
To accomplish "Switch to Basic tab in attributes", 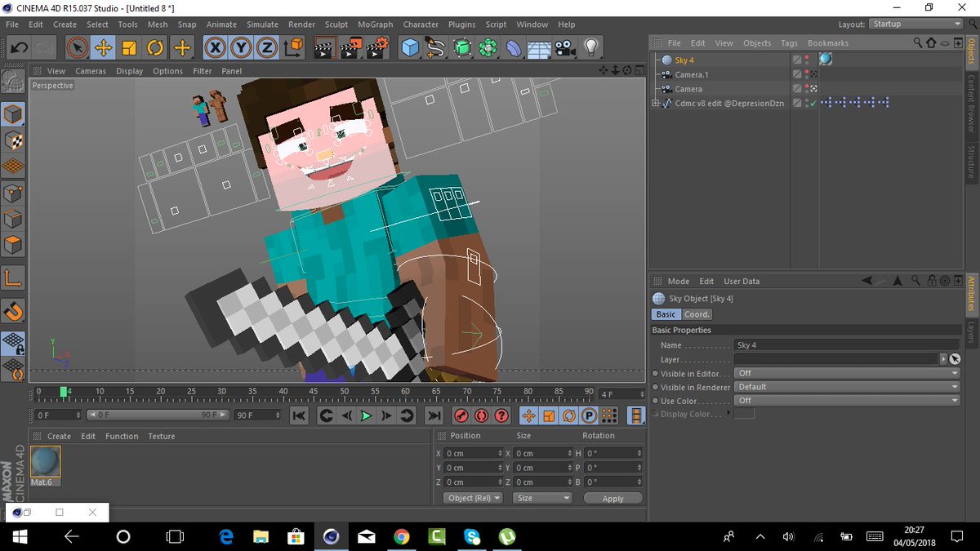I will [x=666, y=314].
